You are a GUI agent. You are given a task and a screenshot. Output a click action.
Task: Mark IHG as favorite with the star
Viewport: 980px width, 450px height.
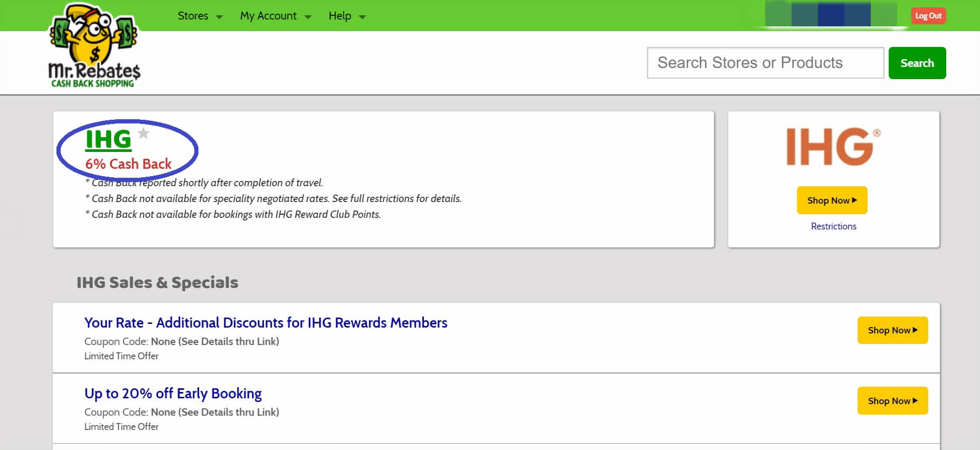click(143, 133)
